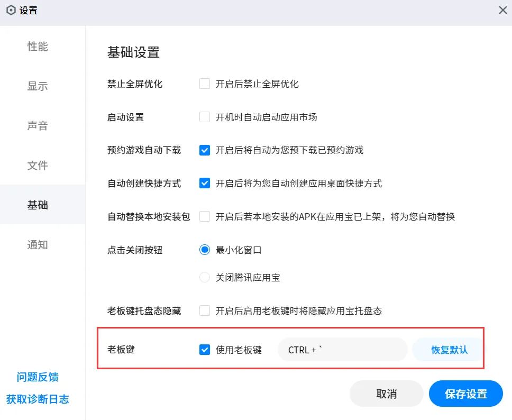Click the 获取诊断日志 link
Viewport: 512px width, 420px height.
click(x=38, y=399)
